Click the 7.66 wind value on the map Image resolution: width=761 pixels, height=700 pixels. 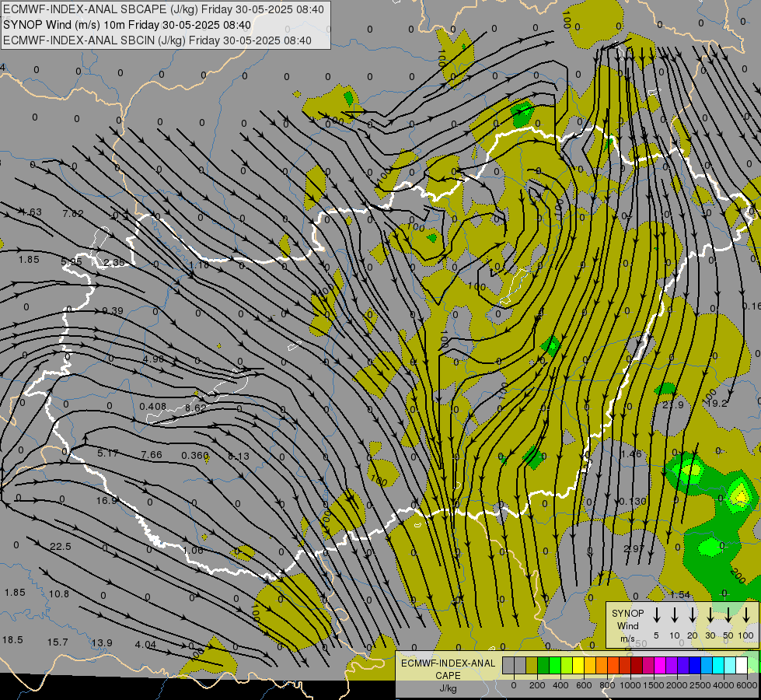(152, 454)
